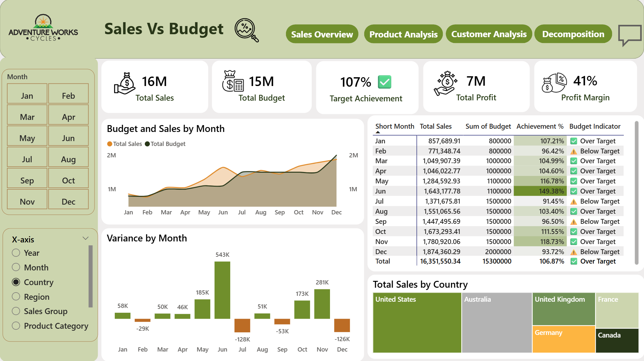Viewport: 644px width, 361px height.
Task: Open the Sales Overview page
Action: [x=322, y=34]
